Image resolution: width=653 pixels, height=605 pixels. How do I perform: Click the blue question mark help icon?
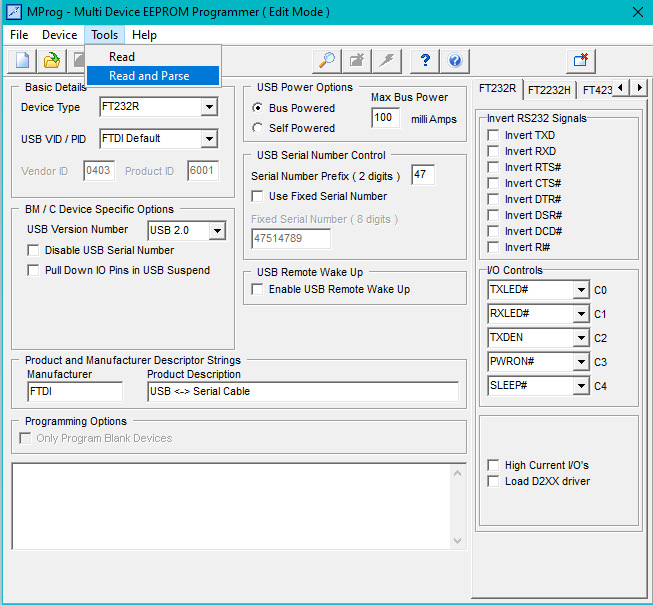tap(425, 61)
